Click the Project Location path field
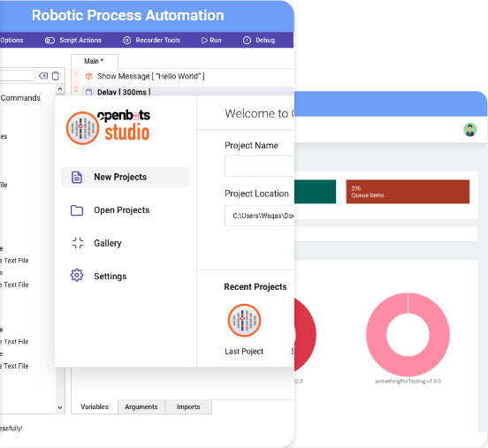Screen dimensions: 488x448 (259, 216)
